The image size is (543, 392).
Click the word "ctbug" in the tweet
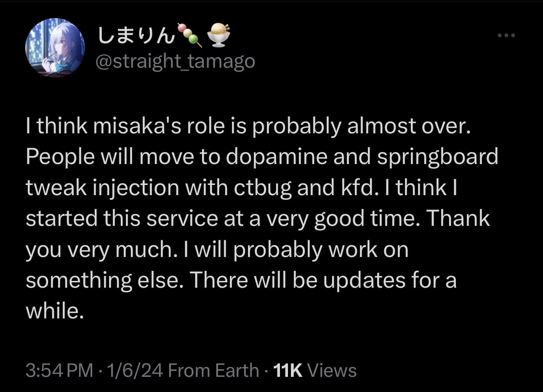tap(263, 188)
